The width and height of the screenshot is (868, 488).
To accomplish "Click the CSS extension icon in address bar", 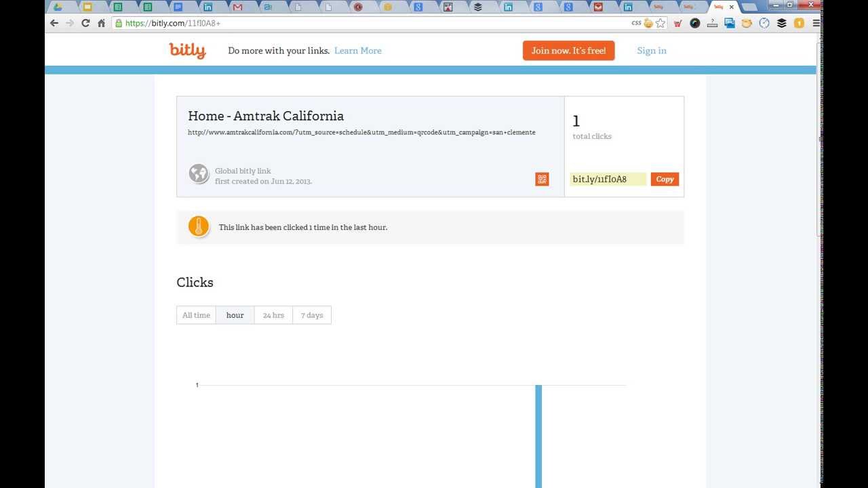I will pyautogui.click(x=636, y=23).
